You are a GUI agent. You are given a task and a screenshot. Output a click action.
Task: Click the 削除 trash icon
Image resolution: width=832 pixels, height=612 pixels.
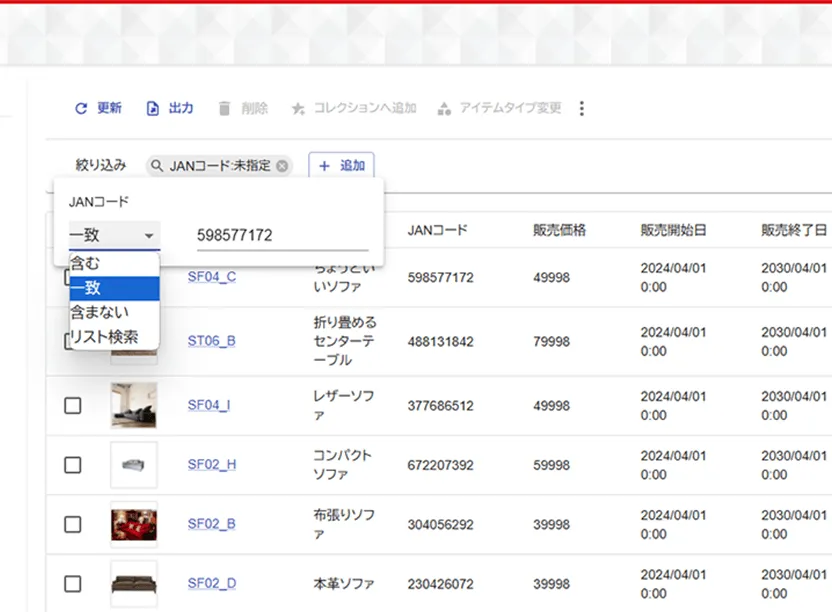224,109
